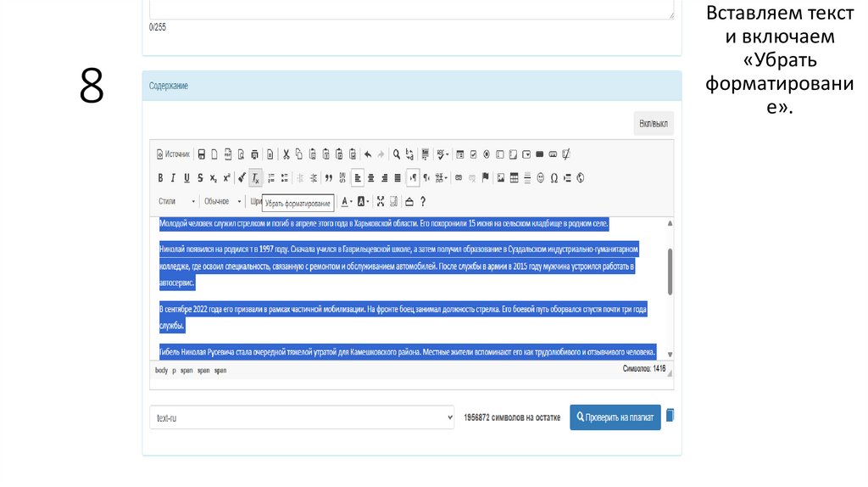
Task: Click the Вкл/выкл editor toggle button
Action: point(654,124)
